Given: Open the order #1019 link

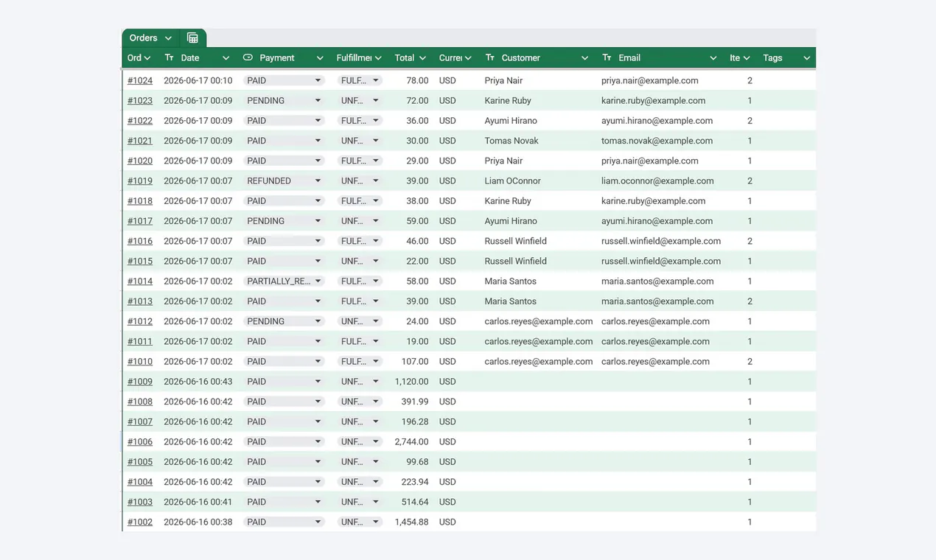Looking at the screenshot, I should (x=140, y=181).
